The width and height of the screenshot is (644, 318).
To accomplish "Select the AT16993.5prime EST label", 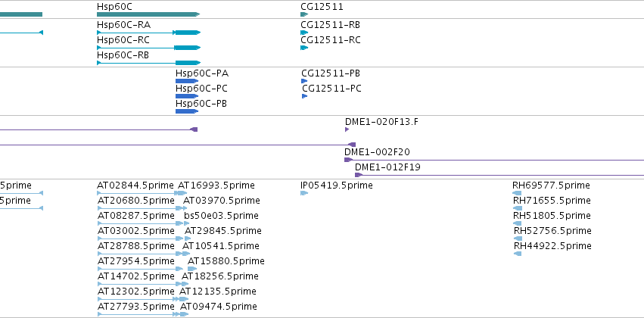I will click(x=216, y=185).
